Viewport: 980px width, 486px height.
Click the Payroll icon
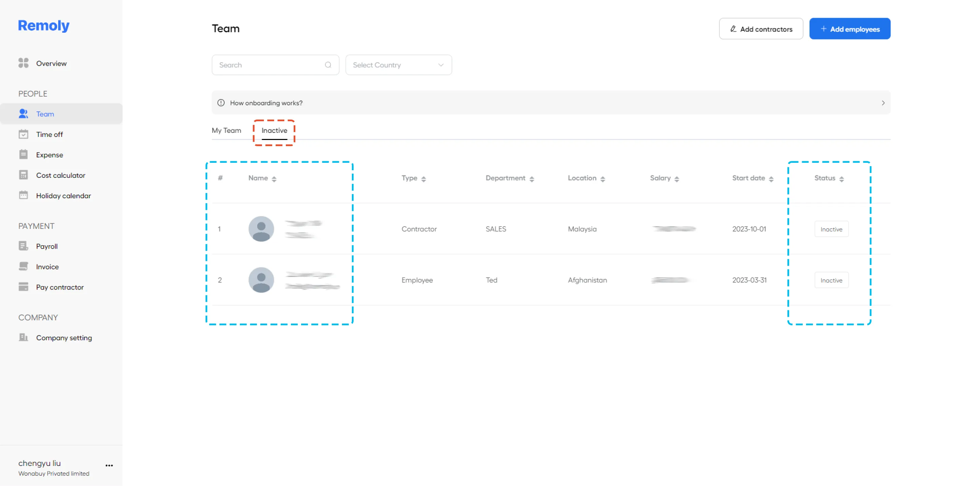coord(23,246)
